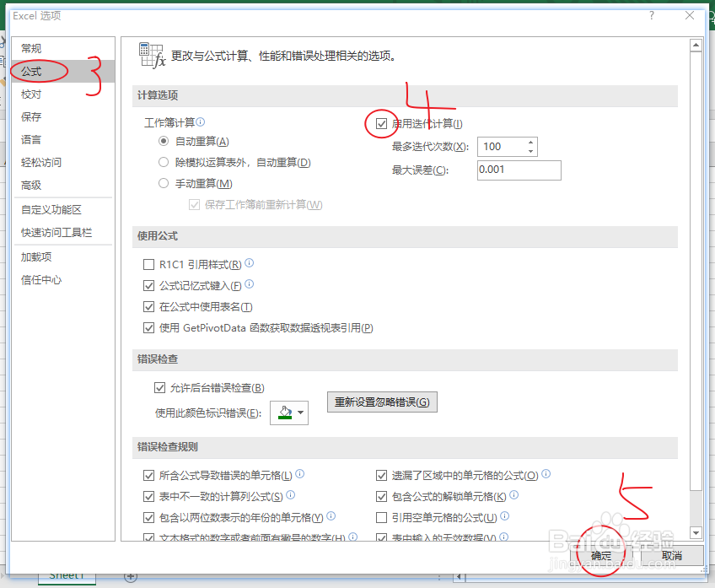Close the Excel 选项 dialog

[x=690, y=15]
